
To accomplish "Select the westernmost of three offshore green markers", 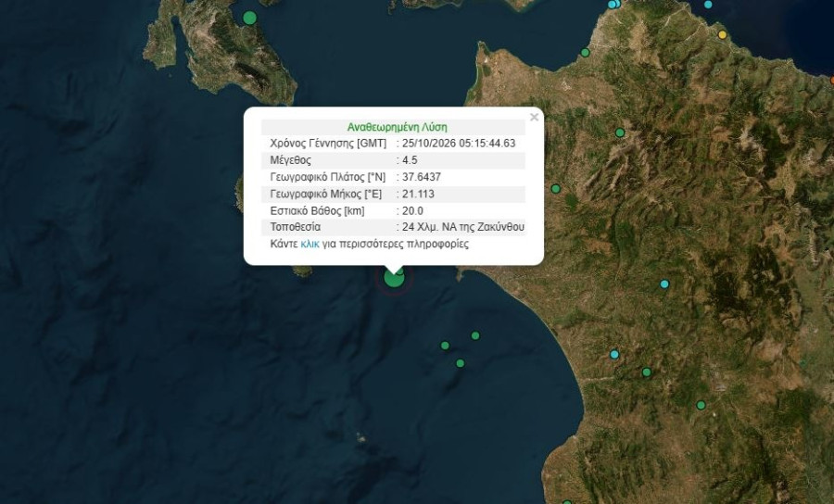I will point(445,346).
